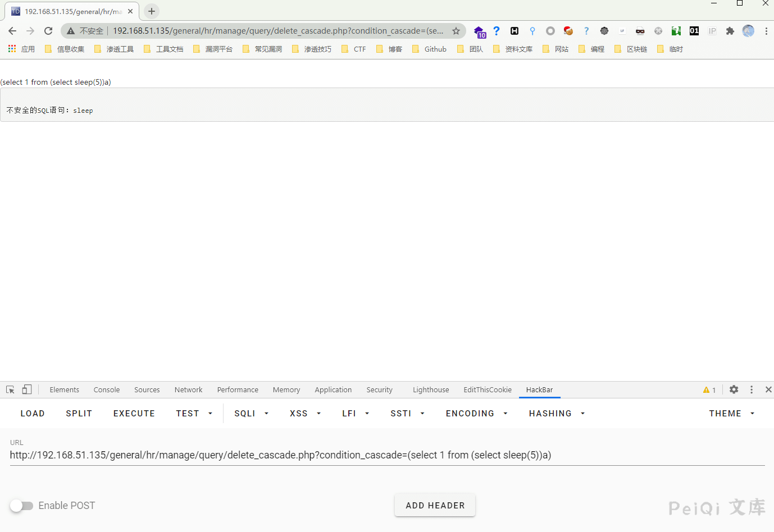The width and height of the screenshot is (774, 532).
Task: Switch to the Network tab
Action: [188, 390]
